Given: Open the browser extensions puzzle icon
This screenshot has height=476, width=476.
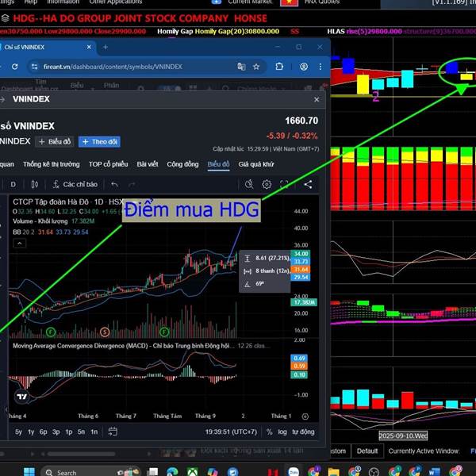Looking at the screenshot, I should tap(279, 67).
